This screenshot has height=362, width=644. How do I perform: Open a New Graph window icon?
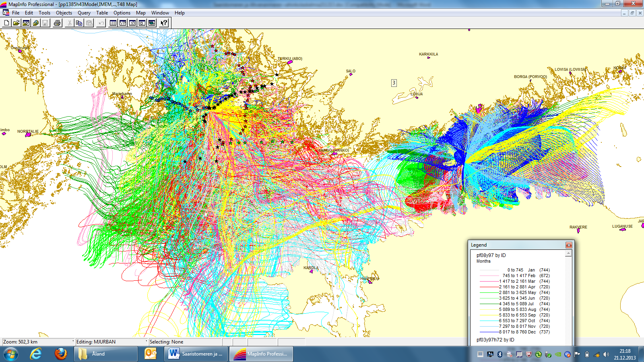[x=132, y=23]
